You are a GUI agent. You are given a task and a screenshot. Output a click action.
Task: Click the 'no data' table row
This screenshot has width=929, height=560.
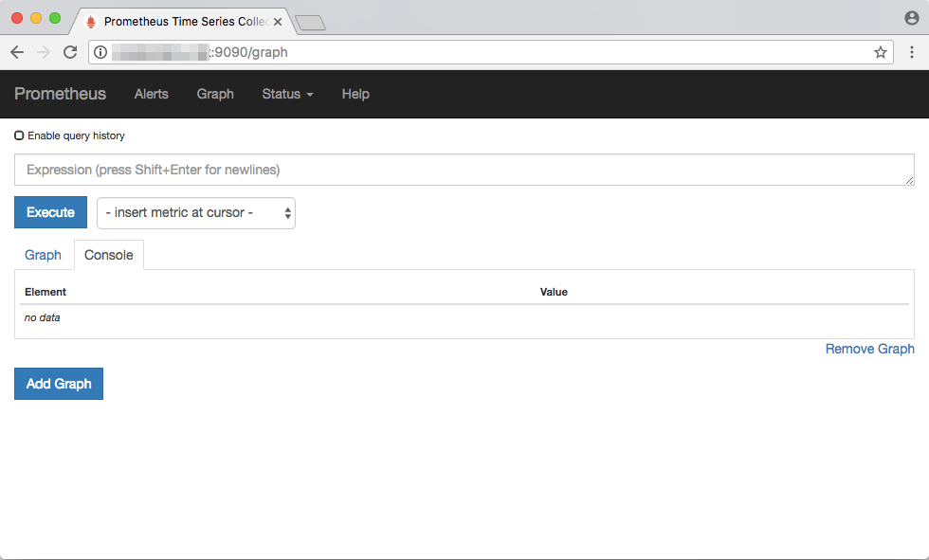tap(464, 317)
